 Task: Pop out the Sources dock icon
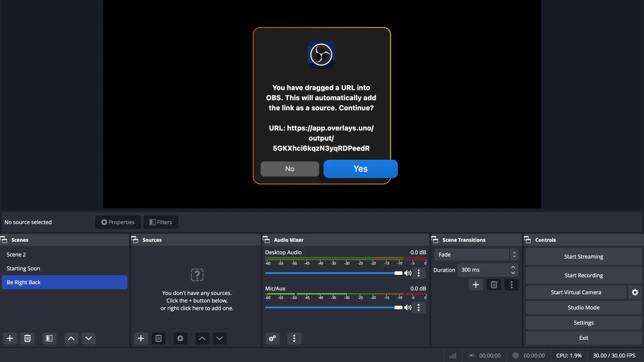pos(135,240)
